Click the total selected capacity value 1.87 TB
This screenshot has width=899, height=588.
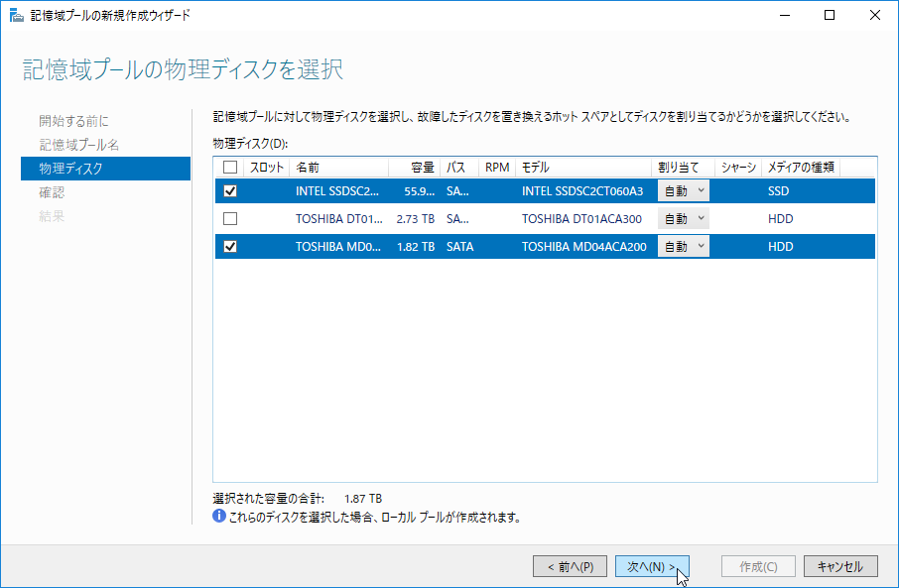click(363, 499)
